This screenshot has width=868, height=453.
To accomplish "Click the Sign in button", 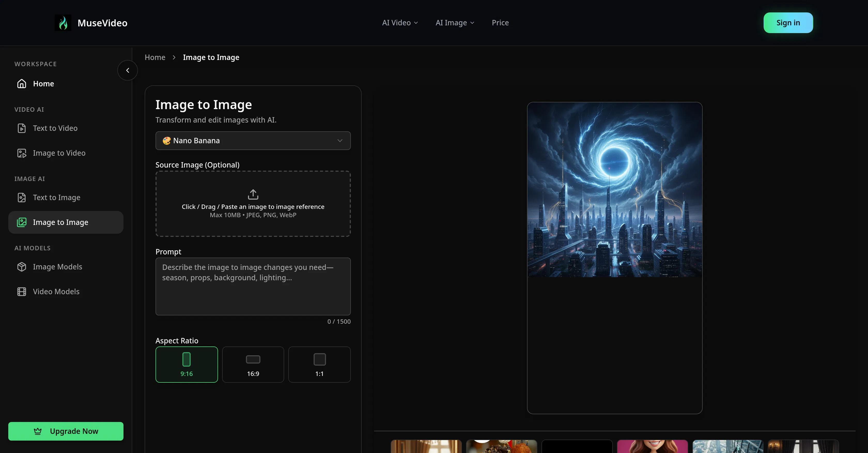I will (788, 22).
